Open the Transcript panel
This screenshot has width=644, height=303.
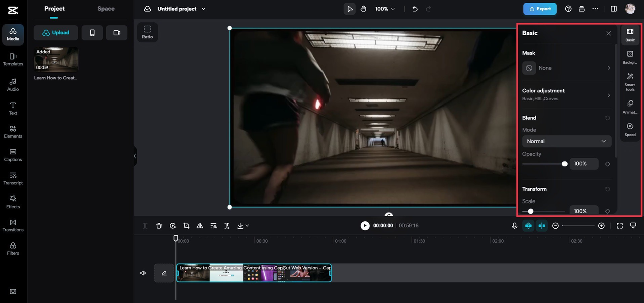coord(13,178)
